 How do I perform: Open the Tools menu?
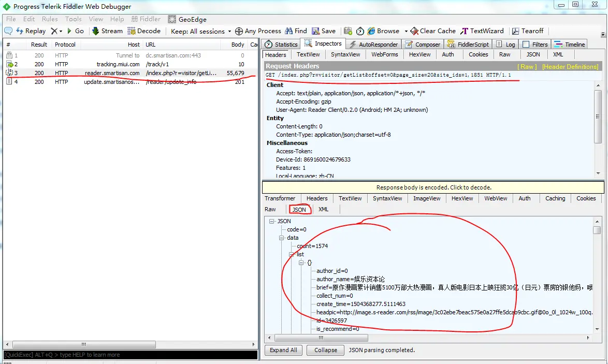pos(74,19)
